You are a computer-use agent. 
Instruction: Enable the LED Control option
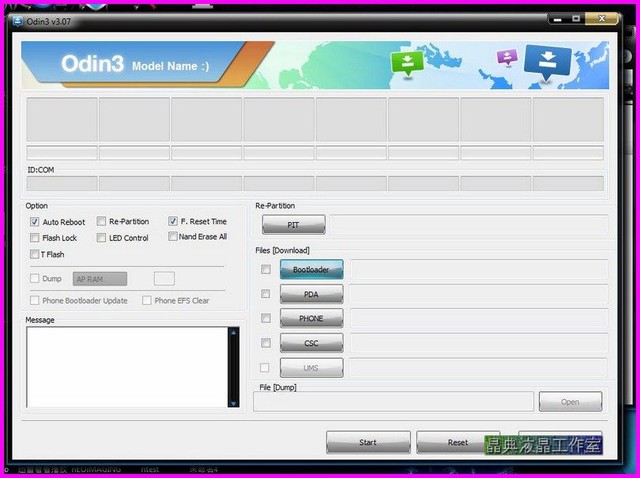[102, 238]
